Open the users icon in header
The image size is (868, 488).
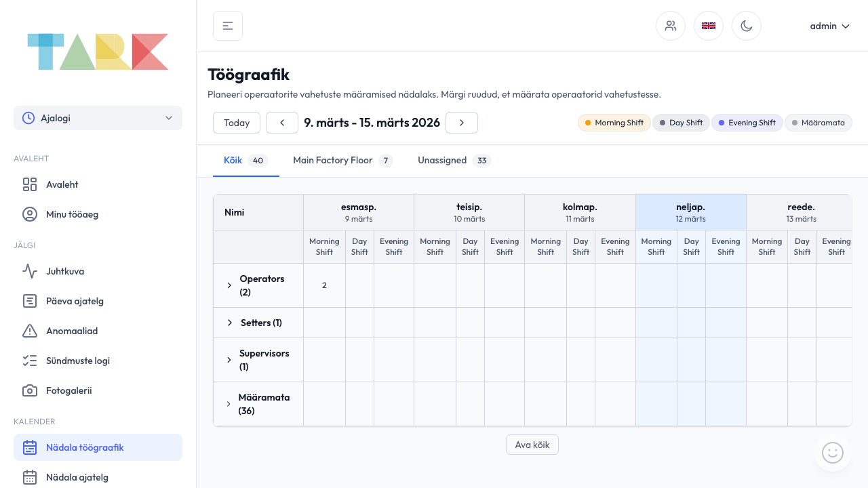(x=671, y=26)
